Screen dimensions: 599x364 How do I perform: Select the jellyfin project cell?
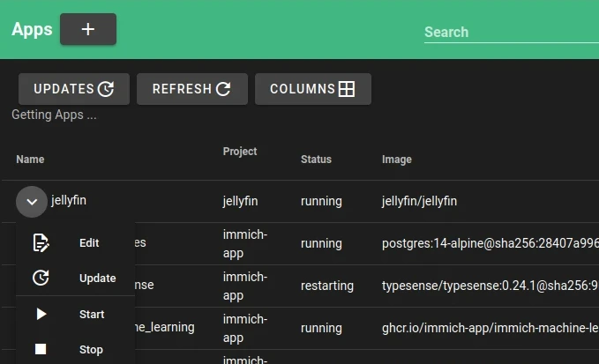pyautogui.click(x=241, y=201)
